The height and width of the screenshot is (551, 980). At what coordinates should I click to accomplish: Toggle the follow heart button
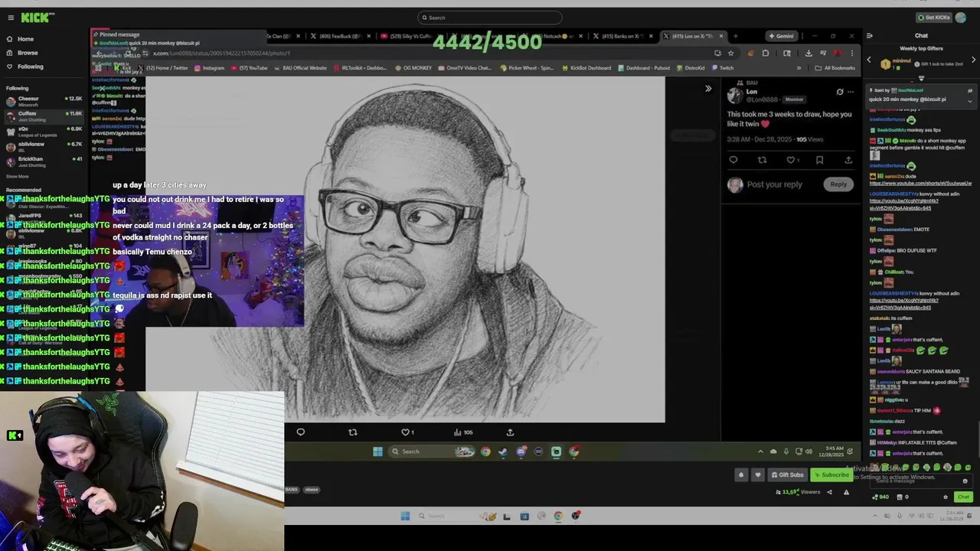[758, 474]
